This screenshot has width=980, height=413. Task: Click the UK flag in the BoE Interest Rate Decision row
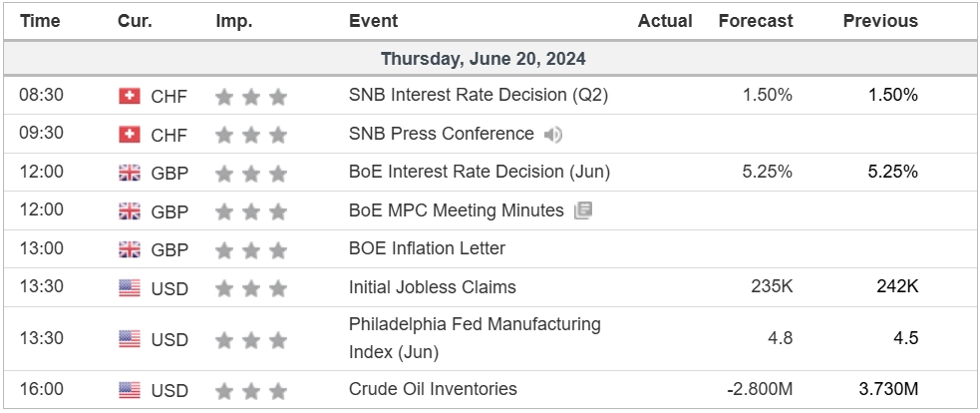click(130, 173)
